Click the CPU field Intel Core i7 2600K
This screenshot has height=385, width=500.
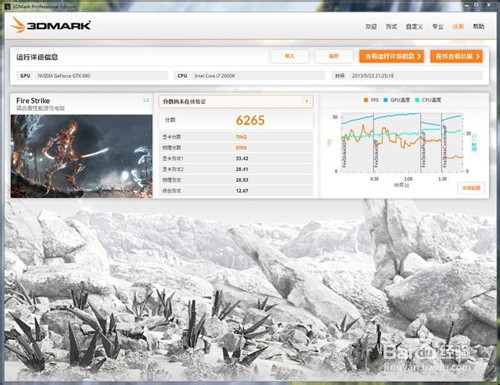click(x=250, y=76)
